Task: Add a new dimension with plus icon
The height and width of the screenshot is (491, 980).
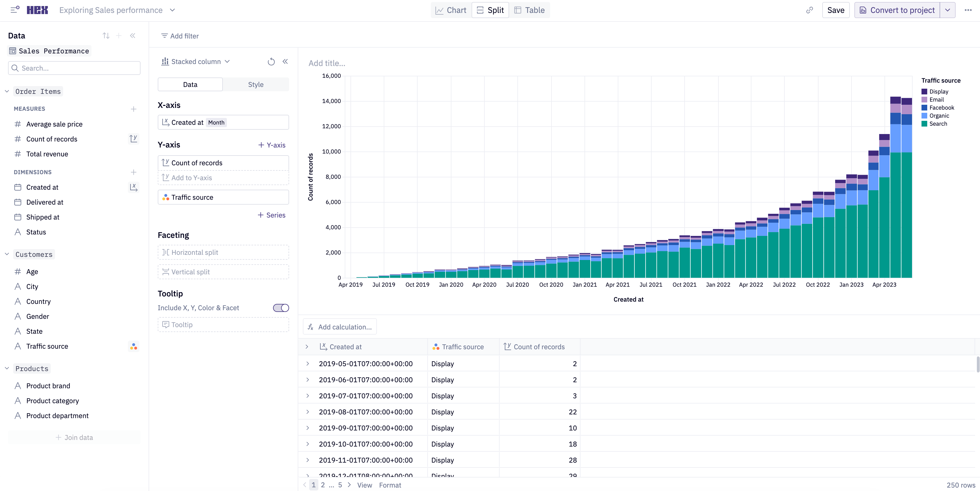Action: click(x=134, y=172)
